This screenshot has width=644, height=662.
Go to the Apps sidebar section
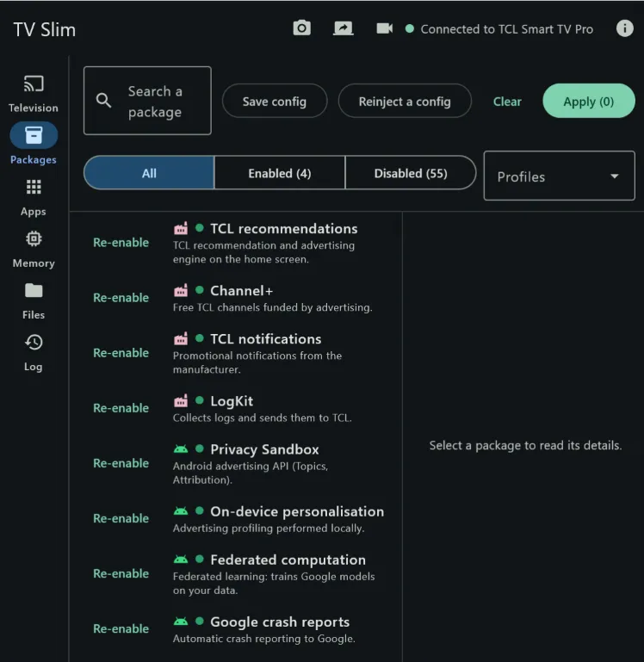pyautogui.click(x=34, y=198)
